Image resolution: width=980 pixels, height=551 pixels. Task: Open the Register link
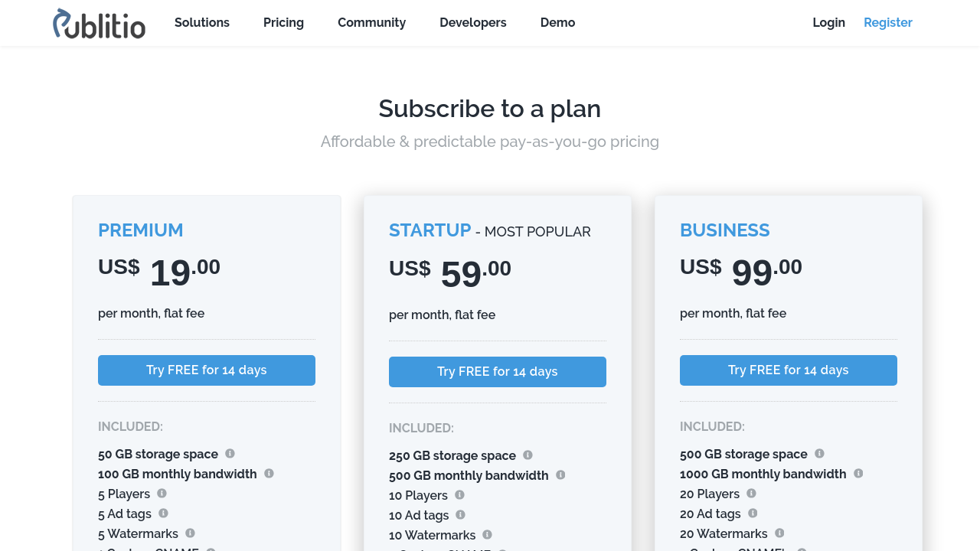(x=888, y=23)
